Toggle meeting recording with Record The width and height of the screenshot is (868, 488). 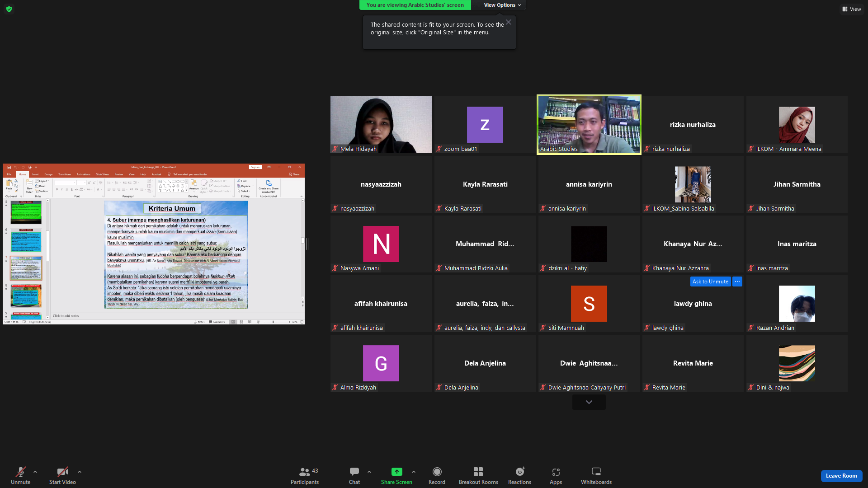pyautogui.click(x=437, y=476)
